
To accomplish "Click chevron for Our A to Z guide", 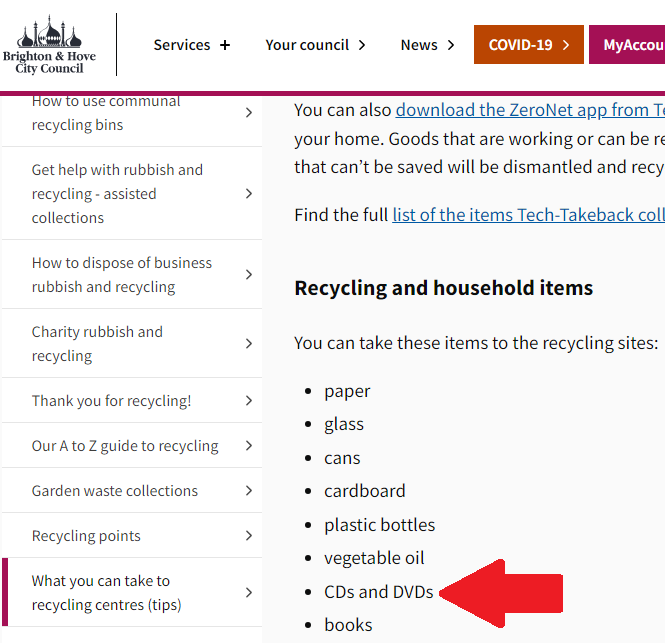I will coord(249,446).
